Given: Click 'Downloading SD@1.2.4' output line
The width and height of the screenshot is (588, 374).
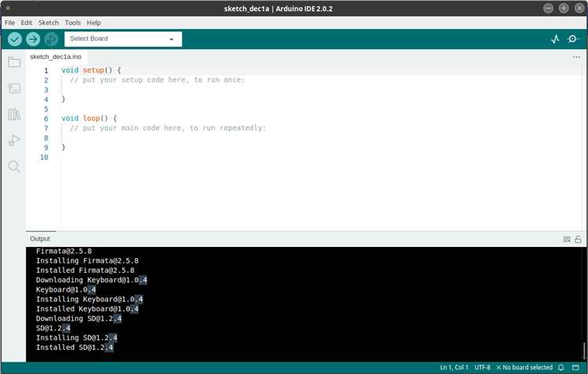Looking at the screenshot, I should [x=78, y=318].
